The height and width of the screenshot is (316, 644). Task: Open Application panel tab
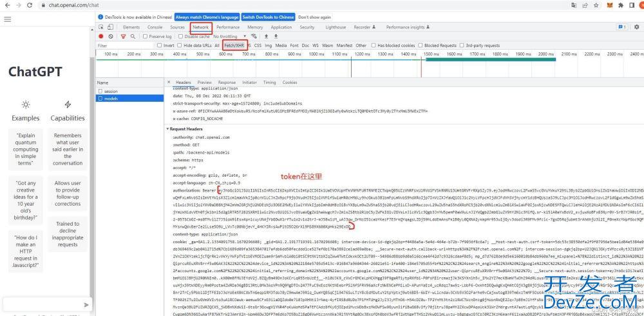point(281,27)
